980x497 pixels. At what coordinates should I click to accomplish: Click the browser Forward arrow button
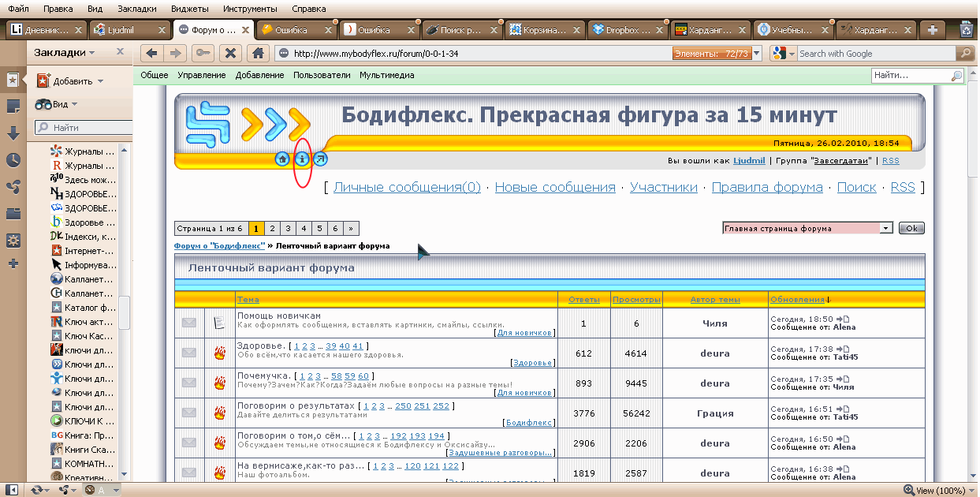coord(175,53)
